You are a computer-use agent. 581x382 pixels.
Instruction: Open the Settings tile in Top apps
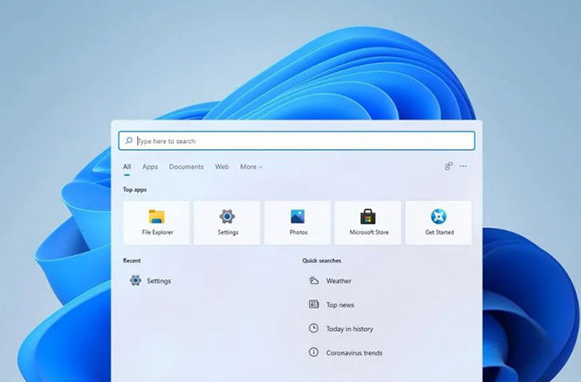[x=227, y=223]
